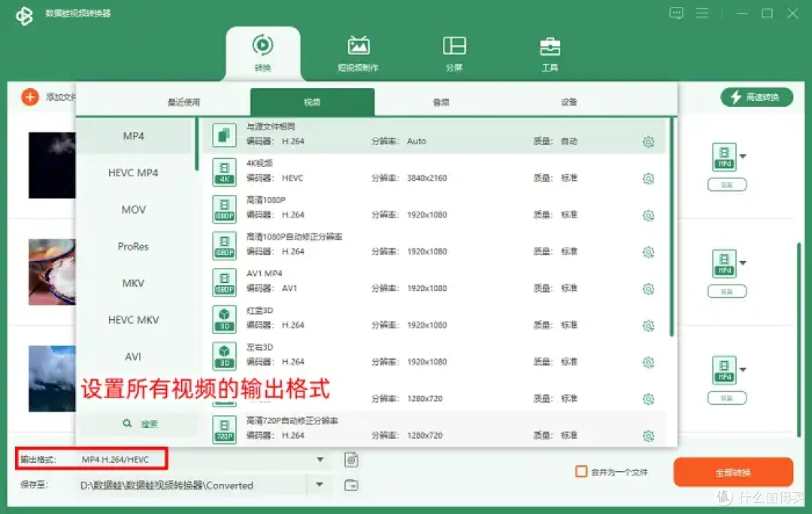
Task: Open settings gear for the left-right 3D (左右3D) preset
Action: (648, 363)
